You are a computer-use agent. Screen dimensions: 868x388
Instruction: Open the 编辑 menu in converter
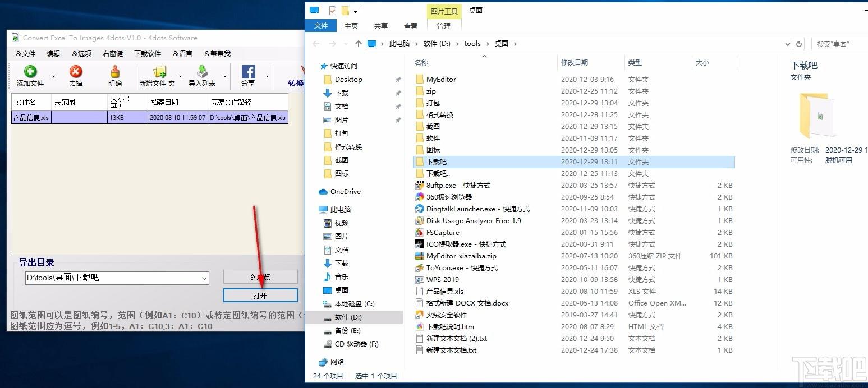click(53, 54)
